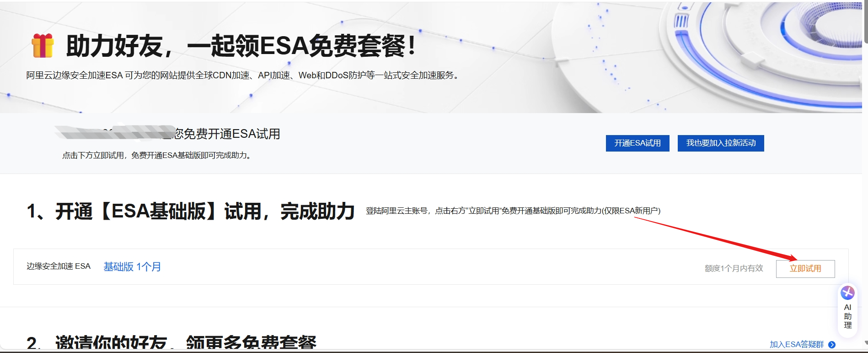The width and height of the screenshot is (868, 353).
Task: Click the 登陆阿里云主账号 hint text
Action: [x=513, y=211]
